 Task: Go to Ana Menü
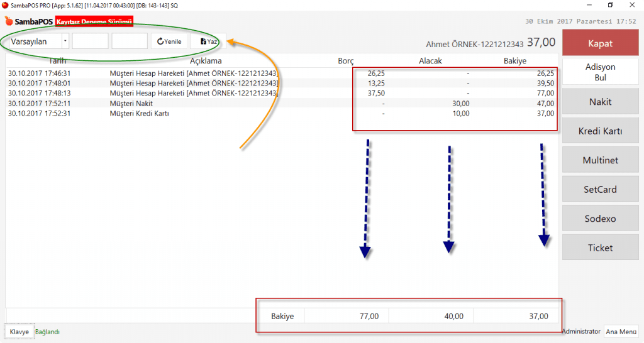point(620,332)
